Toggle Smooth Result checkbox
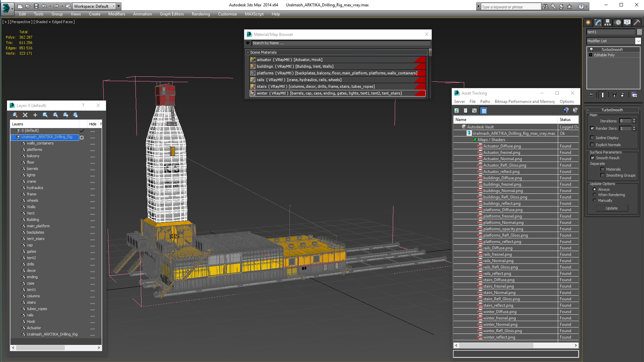The height and width of the screenshot is (362, 644). coord(593,158)
